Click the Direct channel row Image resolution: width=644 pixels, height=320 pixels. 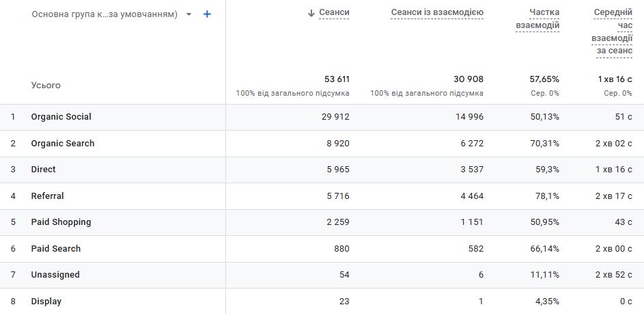point(43,170)
